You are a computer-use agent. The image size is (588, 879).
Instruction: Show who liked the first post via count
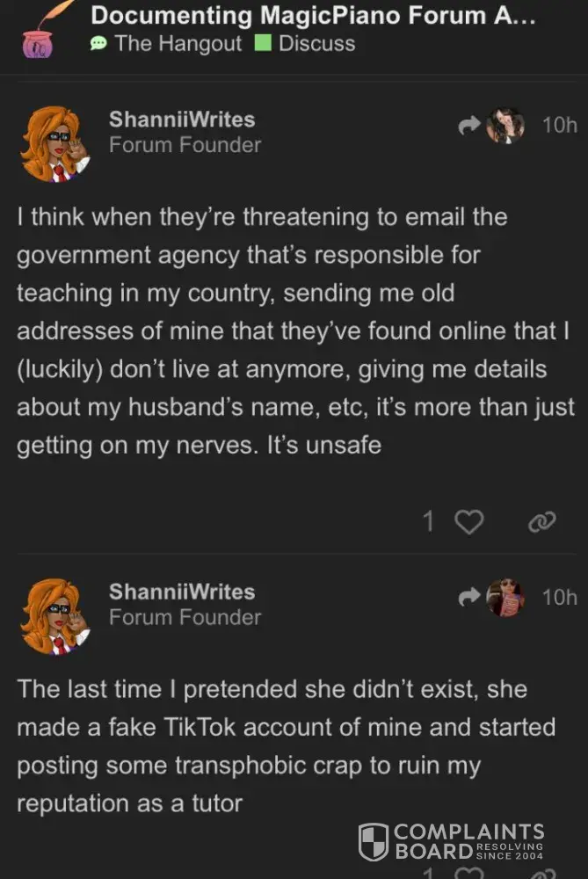click(428, 521)
